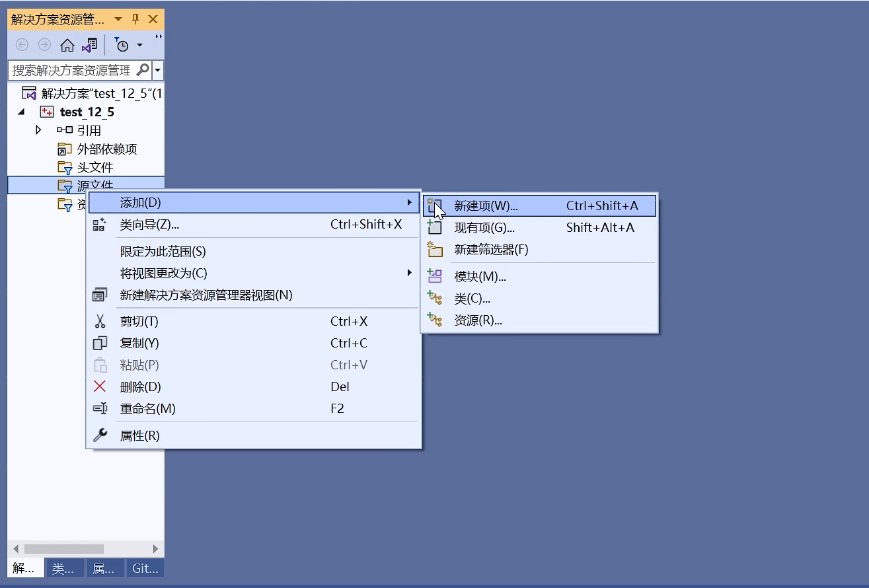Click the rename icon
The height and width of the screenshot is (588, 869).
tap(100, 409)
